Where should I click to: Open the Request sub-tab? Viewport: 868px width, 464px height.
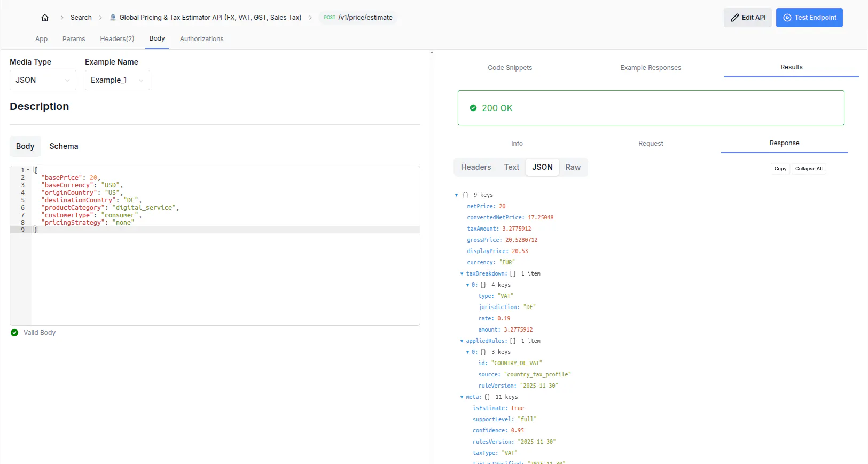(651, 144)
